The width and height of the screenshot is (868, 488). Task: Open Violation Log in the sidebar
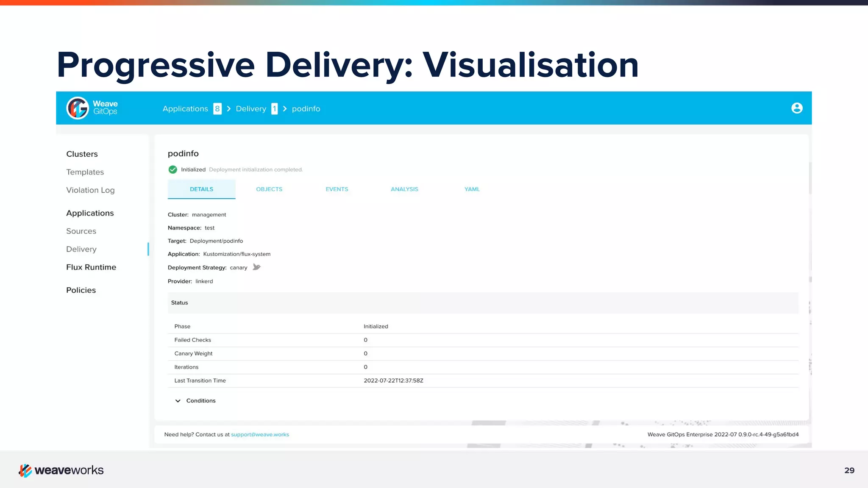pyautogui.click(x=90, y=190)
